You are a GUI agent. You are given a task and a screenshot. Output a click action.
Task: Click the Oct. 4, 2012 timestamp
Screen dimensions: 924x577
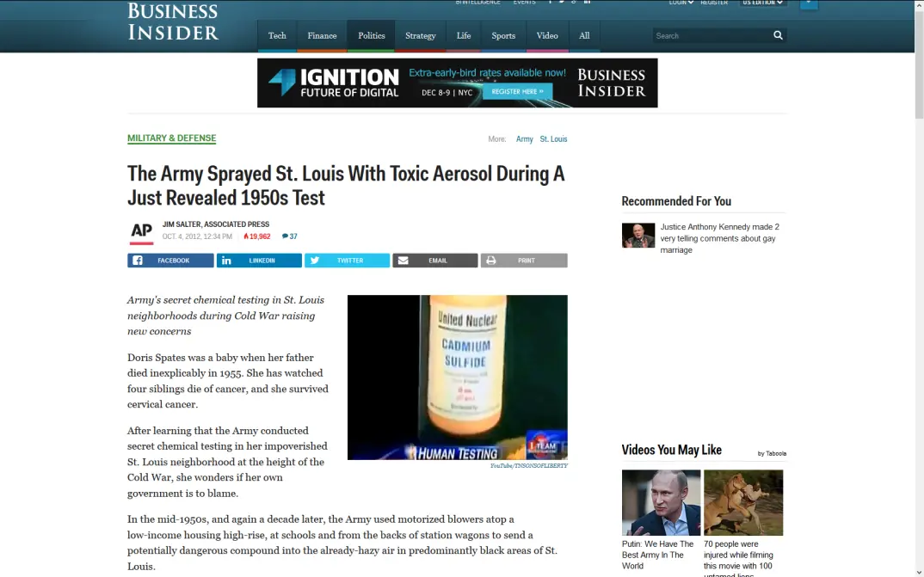pyautogui.click(x=197, y=236)
